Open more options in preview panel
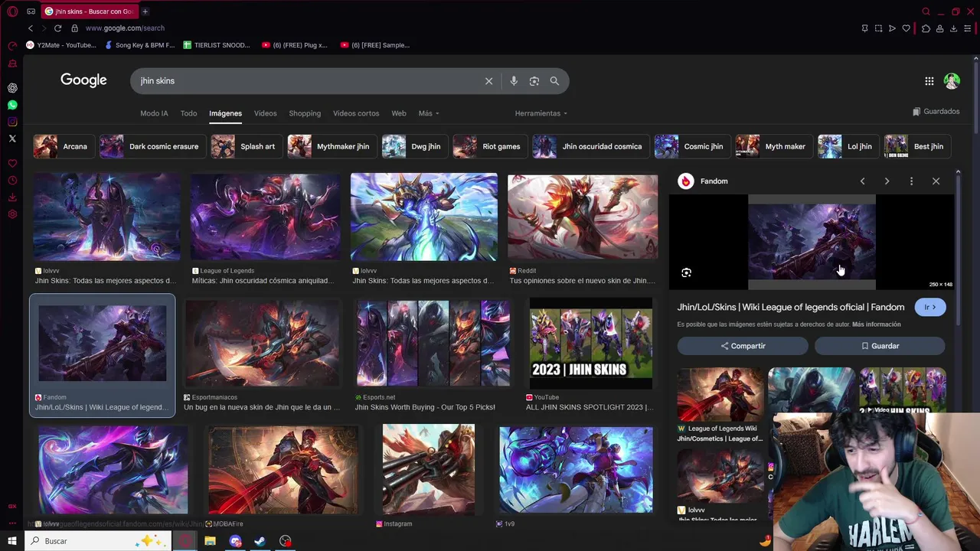980x551 pixels. click(911, 181)
